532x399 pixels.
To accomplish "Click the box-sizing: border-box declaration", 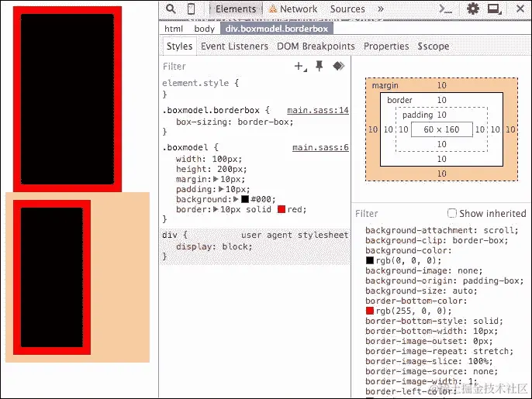I will [x=234, y=122].
